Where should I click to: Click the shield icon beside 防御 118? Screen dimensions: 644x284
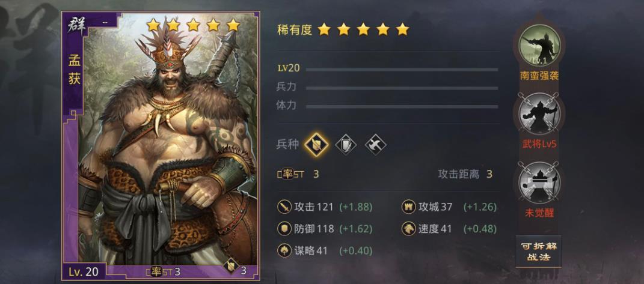tap(284, 229)
